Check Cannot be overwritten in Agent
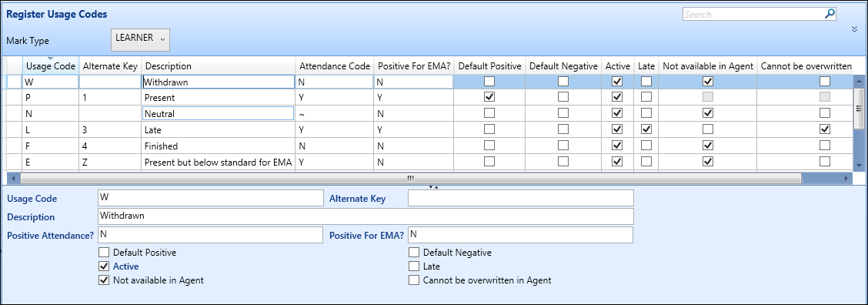Viewport: 868px width, 305px height. click(x=414, y=280)
